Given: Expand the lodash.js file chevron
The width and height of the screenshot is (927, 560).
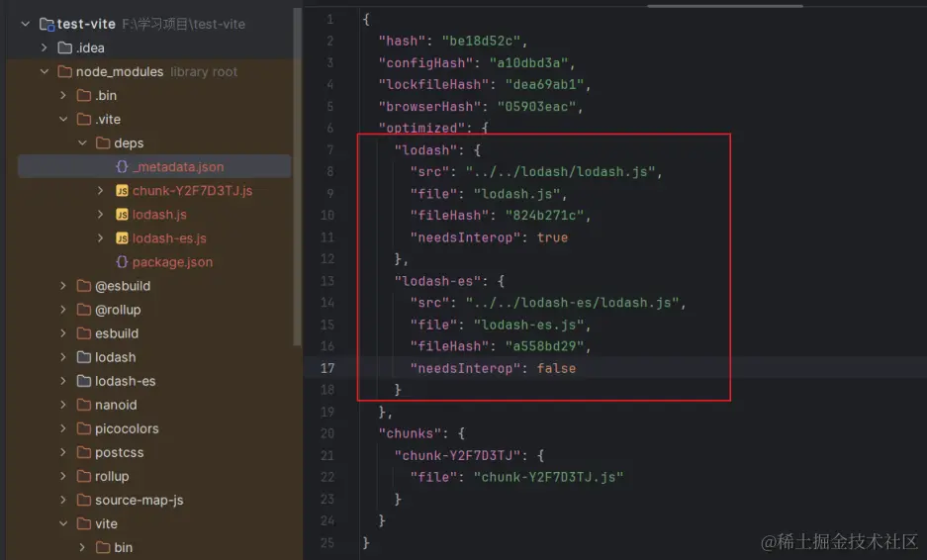Looking at the screenshot, I should click(101, 214).
